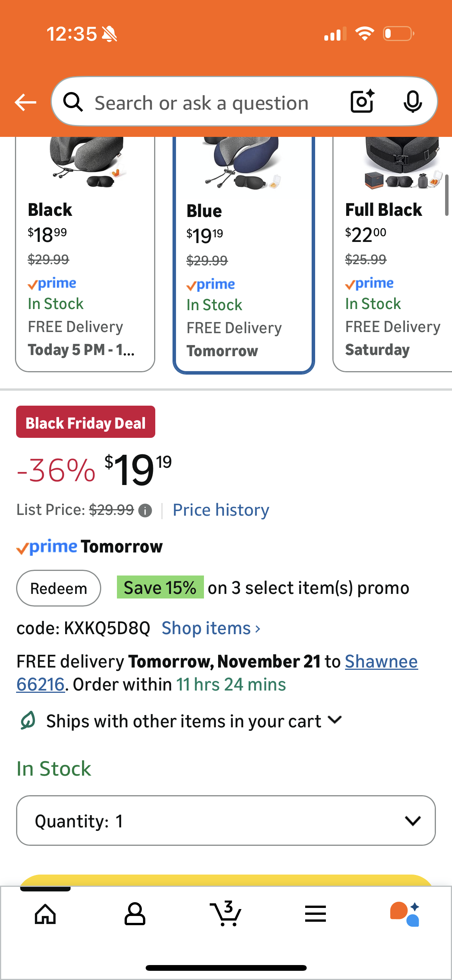452x980 pixels.
Task: Open the Home tab icon
Action: coord(45,914)
